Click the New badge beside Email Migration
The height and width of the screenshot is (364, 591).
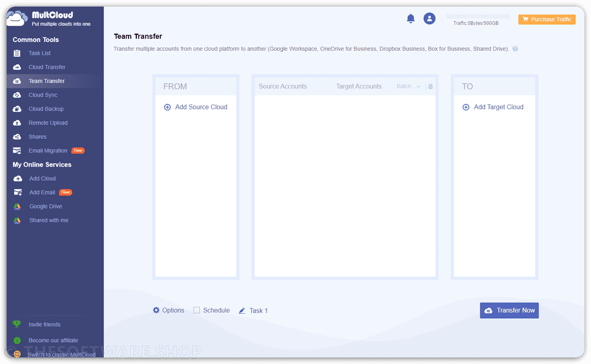click(x=78, y=150)
